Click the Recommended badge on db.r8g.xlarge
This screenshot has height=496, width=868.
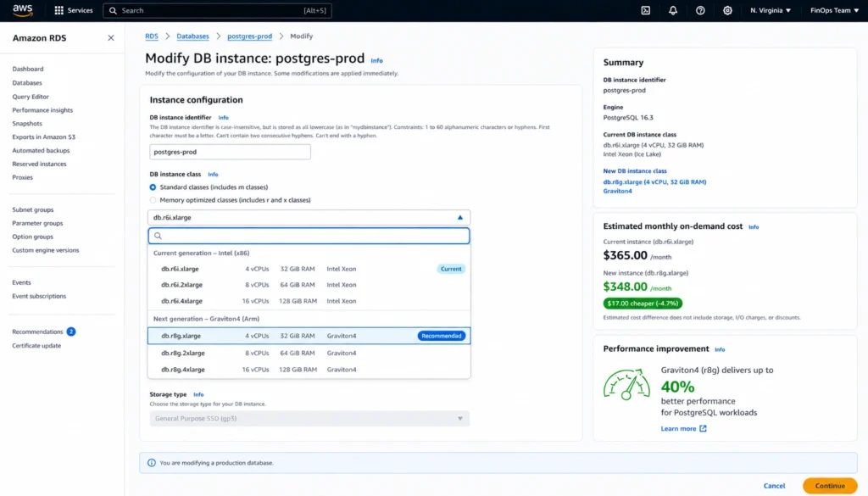coord(441,336)
